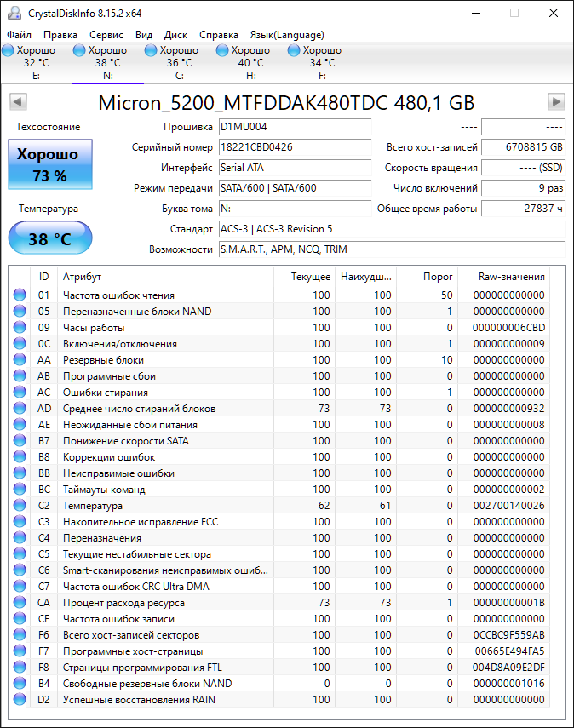Screen dimensions: 574x728
Task: Click the Serial ATA interface field
Action: [x=295, y=168]
